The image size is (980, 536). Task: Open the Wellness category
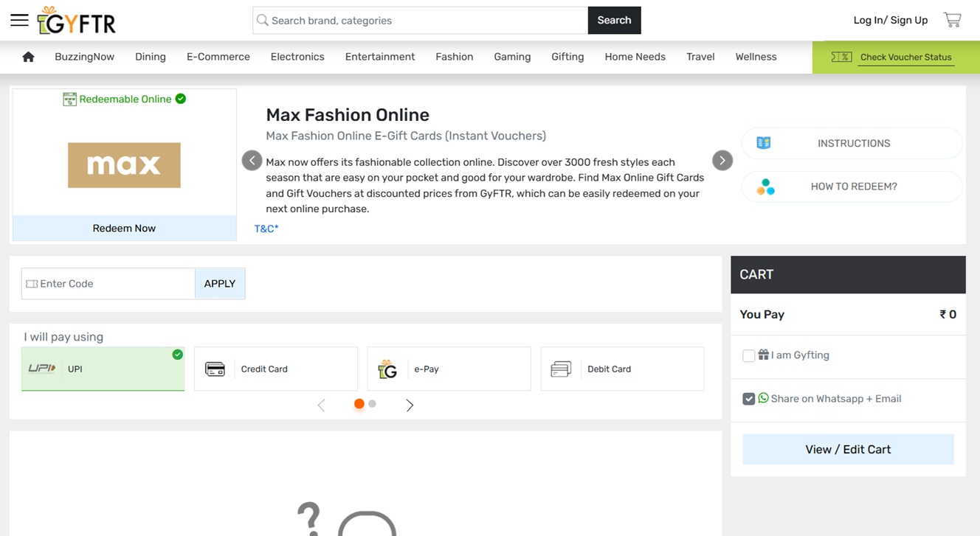click(x=756, y=57)
